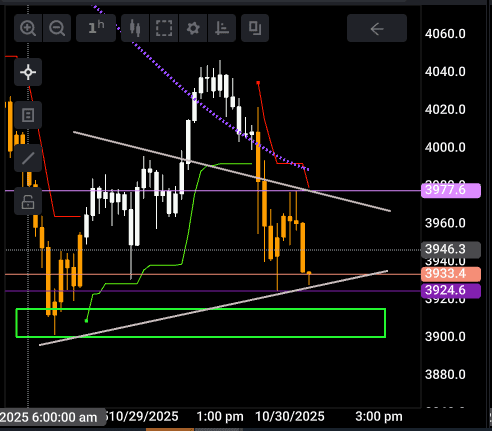Click the 10/29/2025 date label
The height and width of the screenshot is (431, 492).
(143, 417)
